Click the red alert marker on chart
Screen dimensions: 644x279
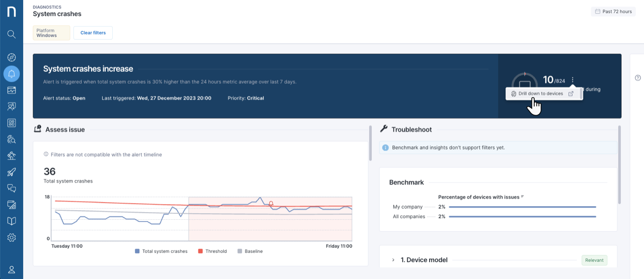[271, 204]
